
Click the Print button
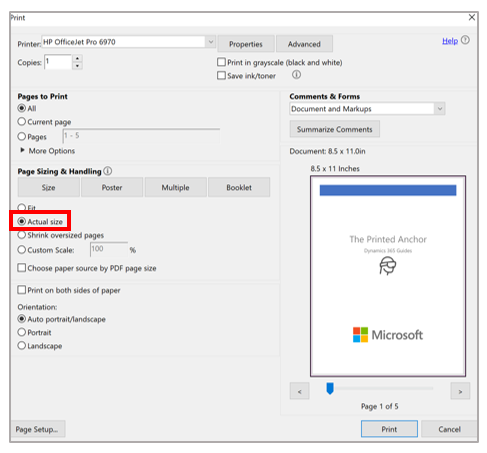coord(389,429)
